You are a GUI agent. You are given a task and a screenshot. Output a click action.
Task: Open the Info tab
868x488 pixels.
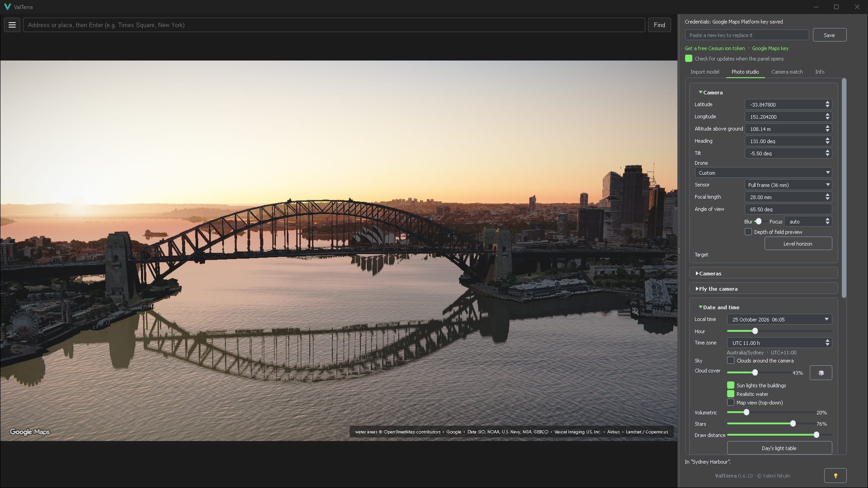[819, 72]
